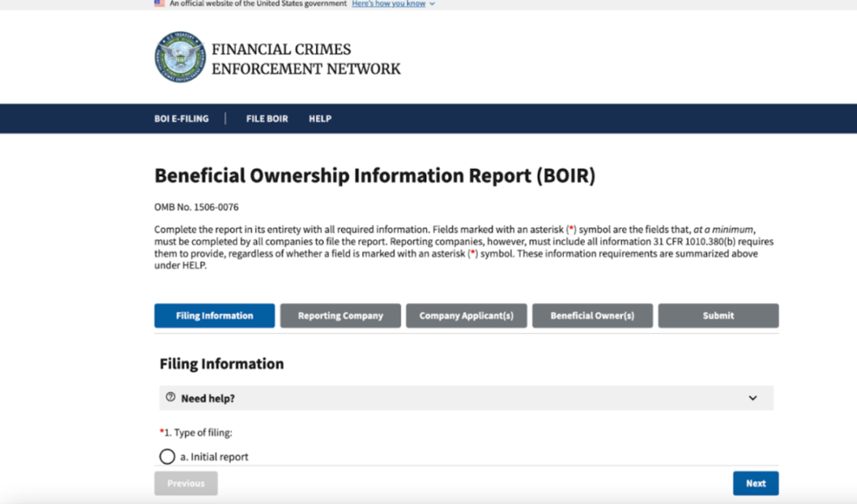Click 'Financial Crimes Enforcement Network' site title

tap(306, 59)
